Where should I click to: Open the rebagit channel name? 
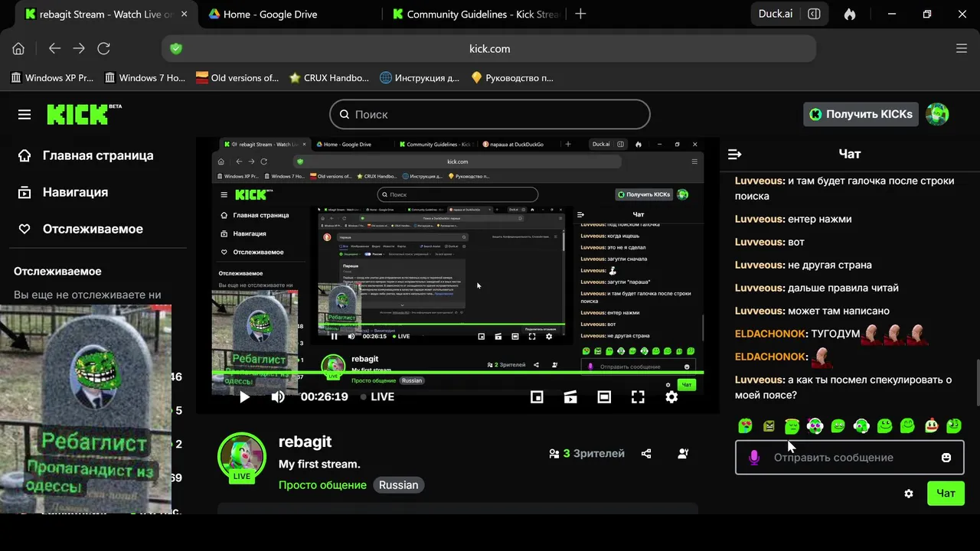coord(305,442)
